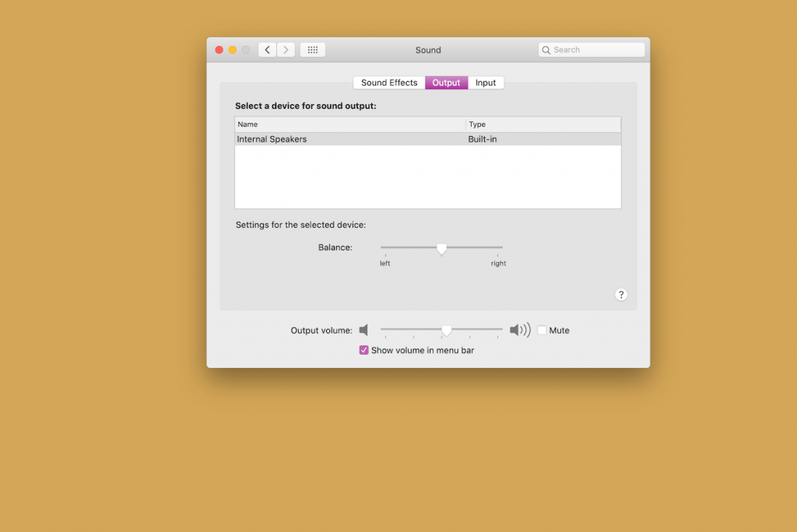Click the search magnifying glass icon
The height and width of the screenshot is (532, 797).
(547, 49)
